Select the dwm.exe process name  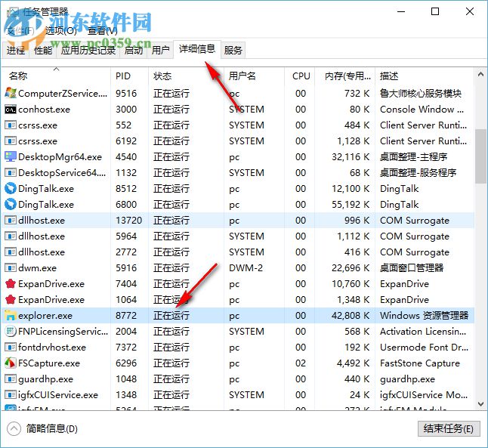[37, 268]
